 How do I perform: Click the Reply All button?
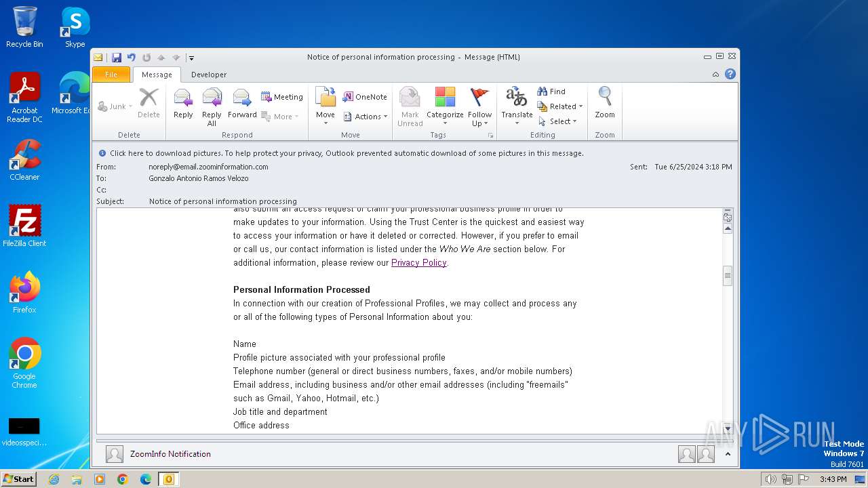212,107
